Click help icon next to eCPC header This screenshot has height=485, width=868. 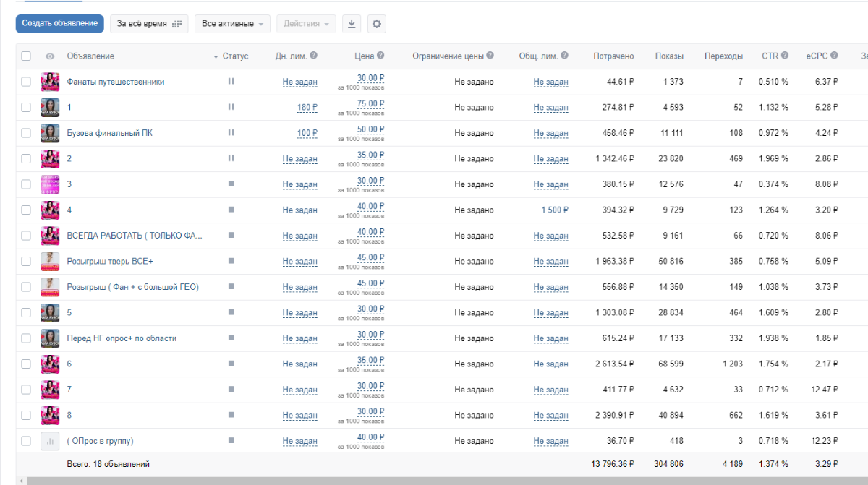pos(834,56)
